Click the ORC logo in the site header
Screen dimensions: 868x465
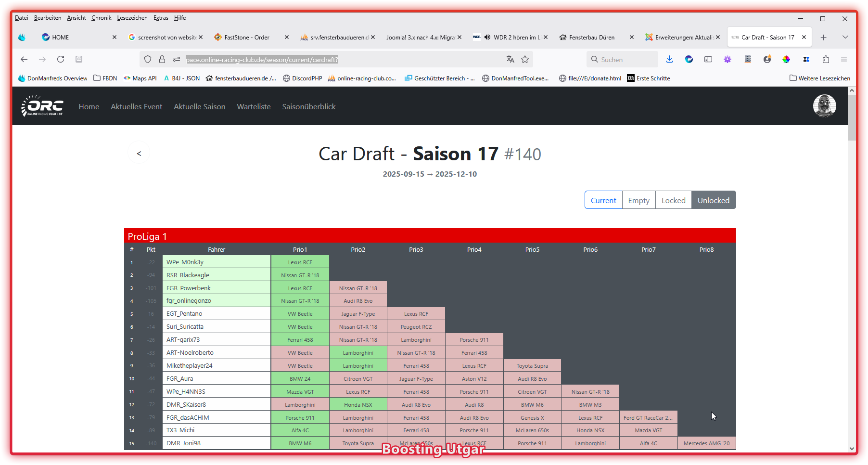tap(42, 106)
